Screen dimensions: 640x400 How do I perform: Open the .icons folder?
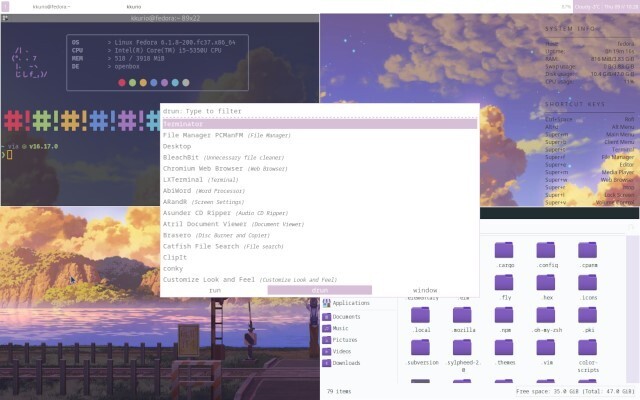588,282
